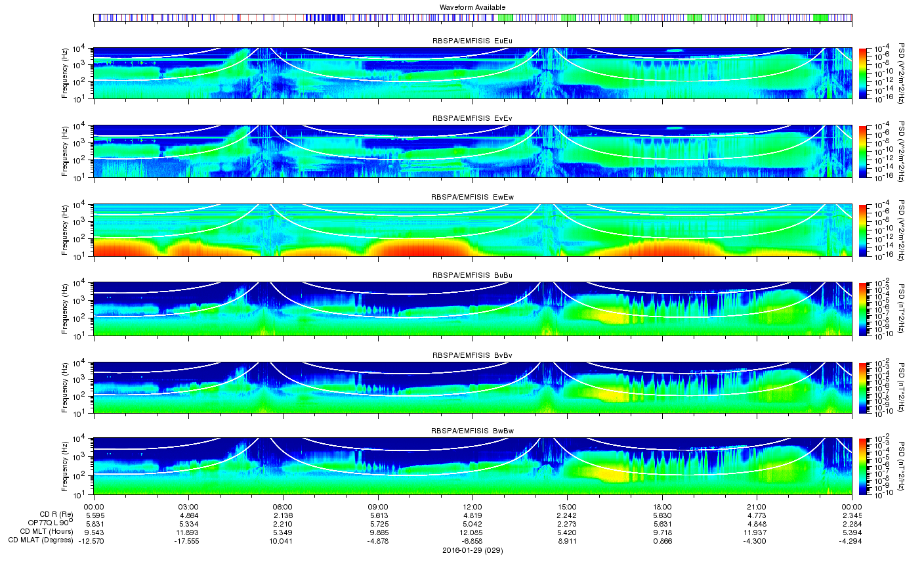Click the L value "5.334"

(189, 524)
